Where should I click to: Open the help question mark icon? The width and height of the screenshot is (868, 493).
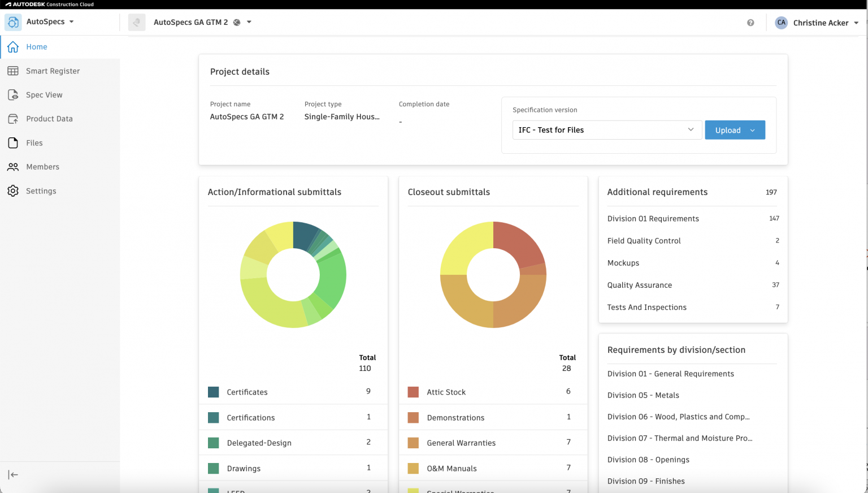(x=750, y=23)
